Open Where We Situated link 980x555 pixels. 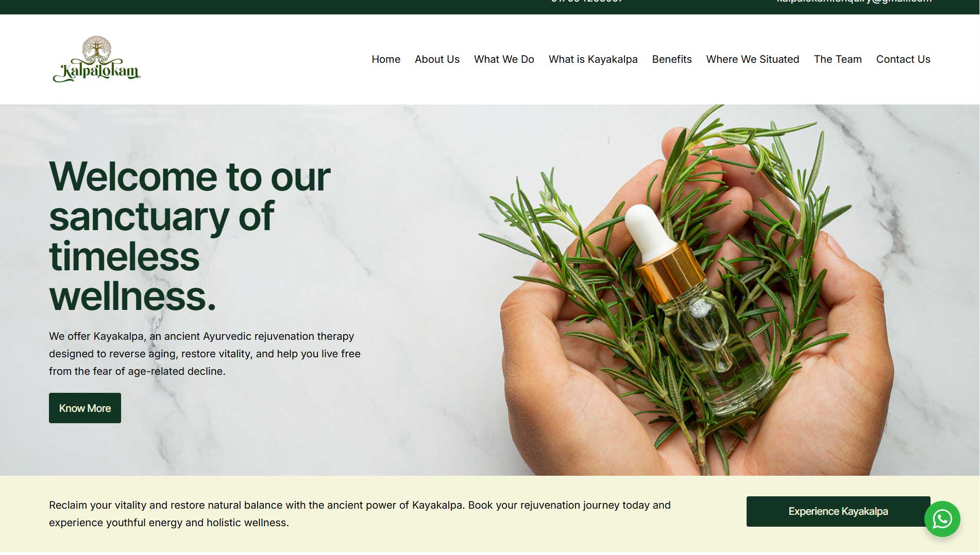pyautogui.click(x=753, y=59)
